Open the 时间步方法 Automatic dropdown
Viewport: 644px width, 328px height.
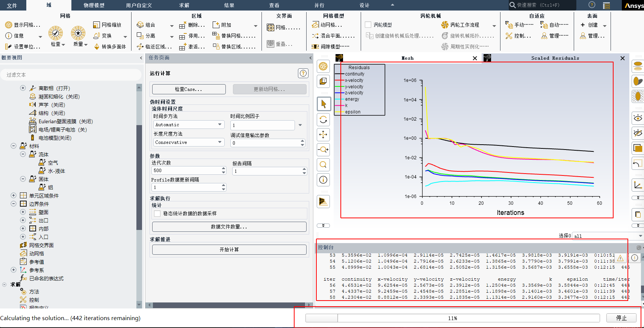coord(189,125)
